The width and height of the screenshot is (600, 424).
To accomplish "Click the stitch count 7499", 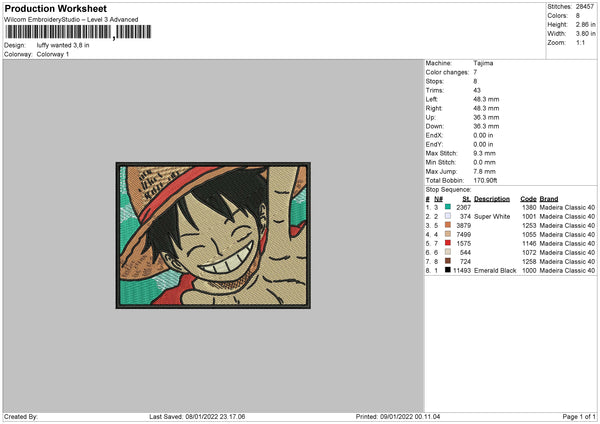I will [x=463, y=234].
